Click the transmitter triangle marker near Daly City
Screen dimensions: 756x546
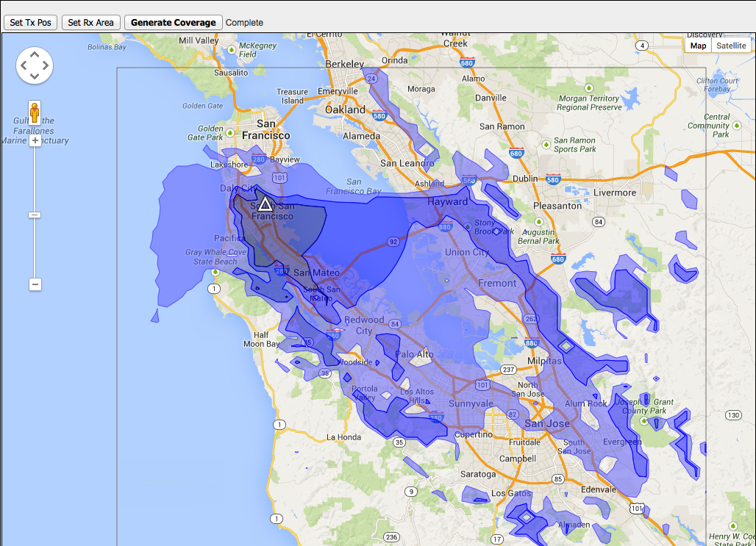265,204
